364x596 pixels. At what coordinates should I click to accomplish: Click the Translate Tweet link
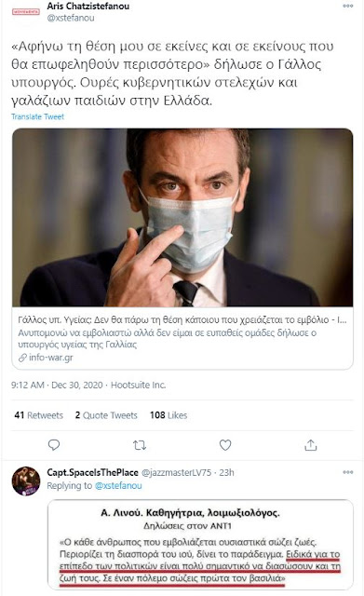pos(37,116)
